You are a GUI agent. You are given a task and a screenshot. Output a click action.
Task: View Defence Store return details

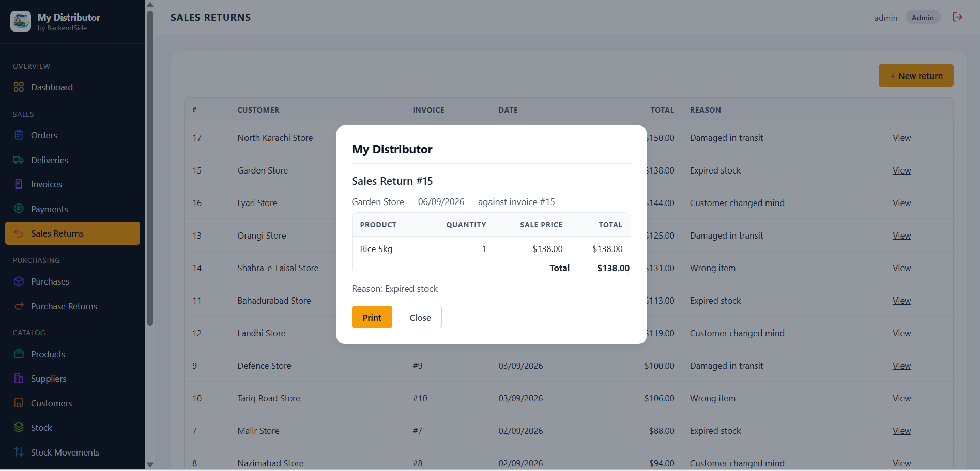pyautogui.click(x=901, y=366)
